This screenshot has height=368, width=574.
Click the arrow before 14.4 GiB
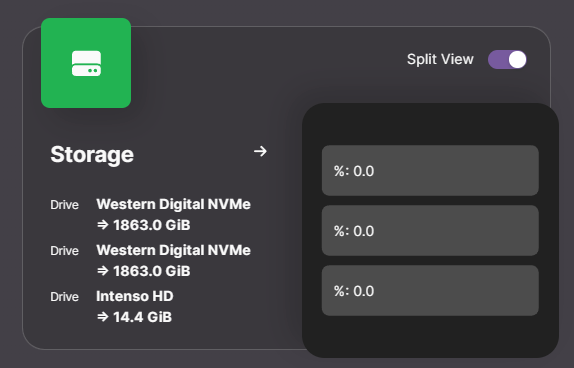(103, 317)
